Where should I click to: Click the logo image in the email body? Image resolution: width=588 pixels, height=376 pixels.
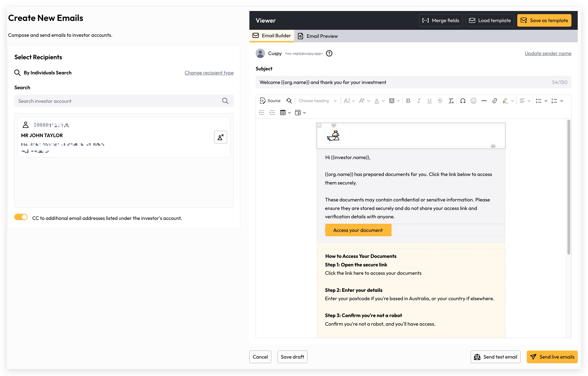click(x=333, y=136)
